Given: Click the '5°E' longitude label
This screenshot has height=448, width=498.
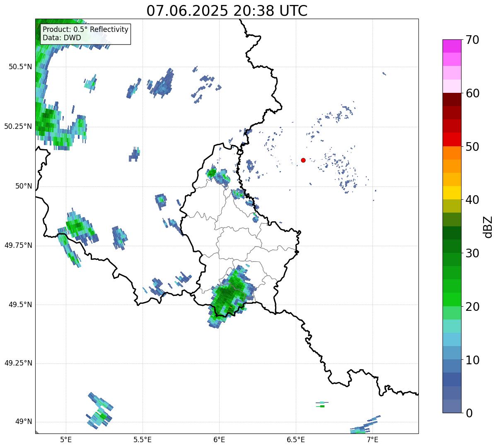Looking at the screenshot, I should click(66, 439).
